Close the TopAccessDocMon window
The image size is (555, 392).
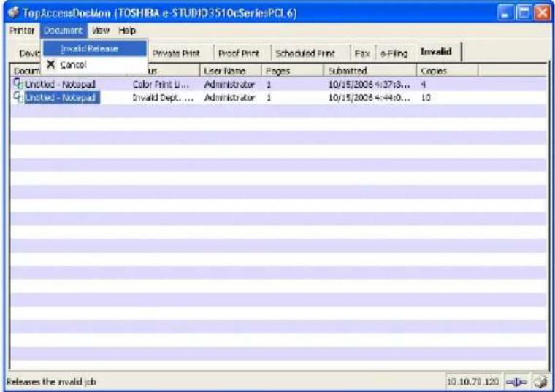click(543, 13)
